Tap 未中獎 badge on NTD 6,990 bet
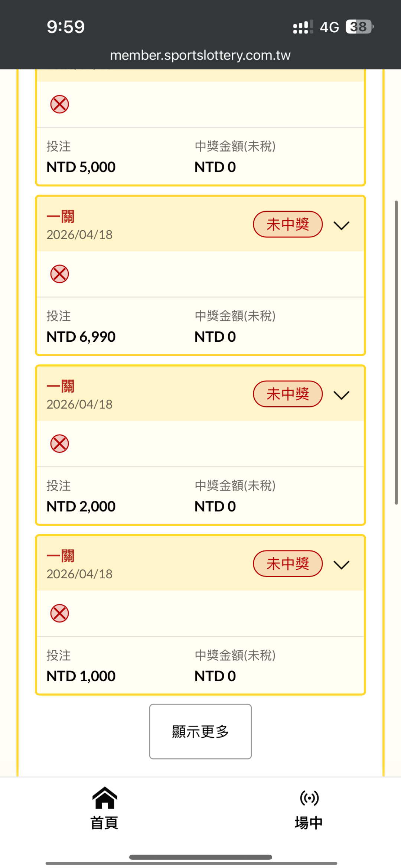Image resolution: width=401 pixels, height=868 pixels. 288,224
